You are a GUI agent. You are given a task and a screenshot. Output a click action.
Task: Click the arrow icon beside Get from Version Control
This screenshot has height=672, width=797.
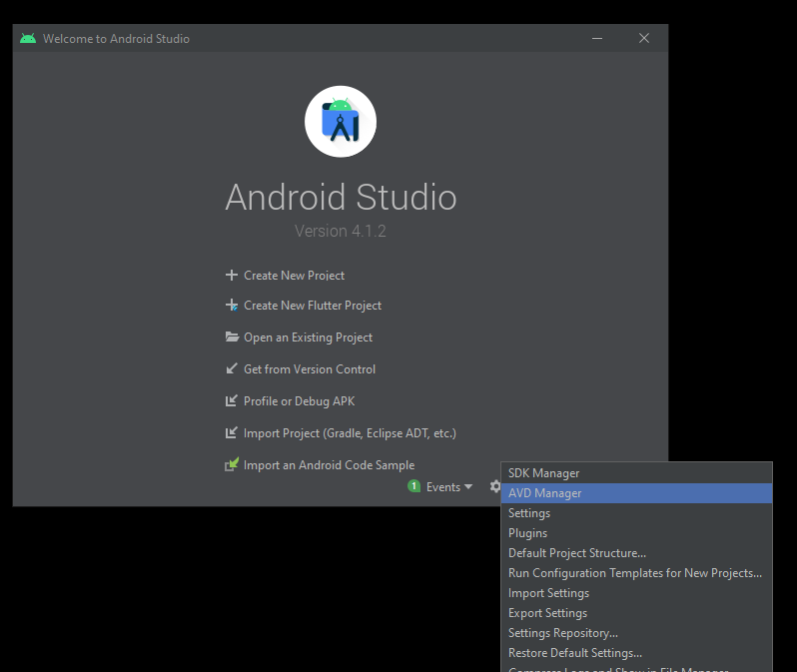click(232, 368)
